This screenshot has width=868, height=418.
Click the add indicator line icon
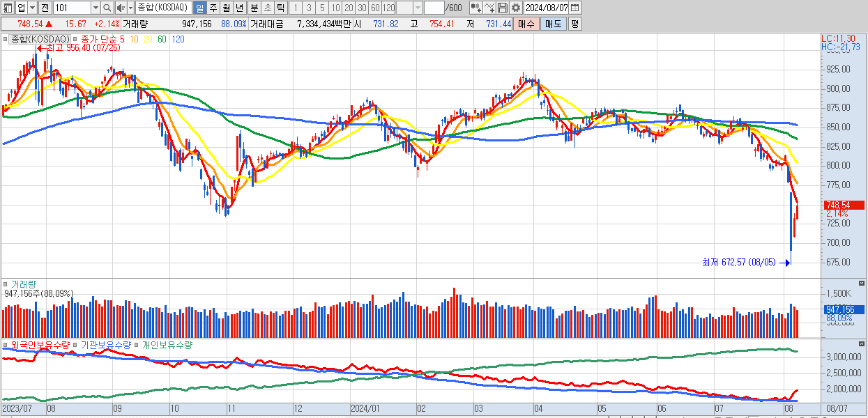[490, 8]
